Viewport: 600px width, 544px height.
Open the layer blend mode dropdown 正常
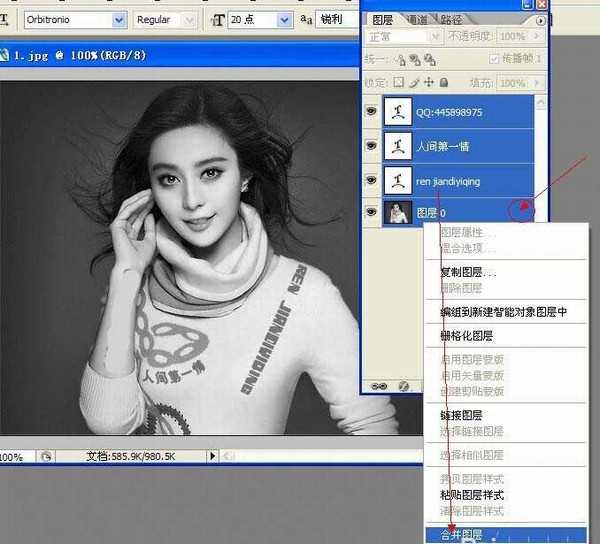435,36
